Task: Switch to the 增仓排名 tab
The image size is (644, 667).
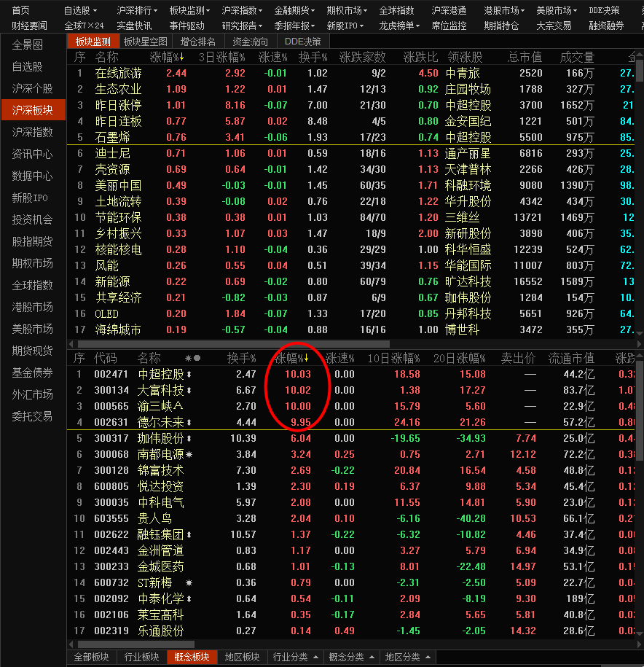Action: (197, 42)
